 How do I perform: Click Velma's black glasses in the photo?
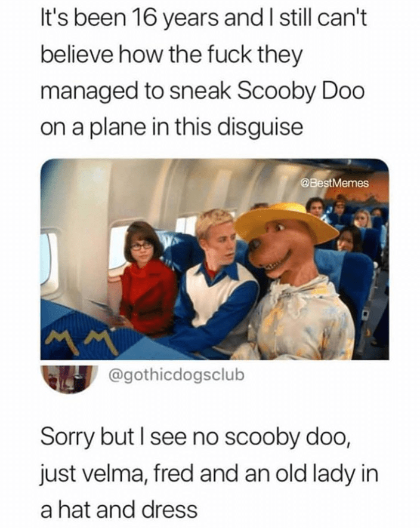(141, 247)
